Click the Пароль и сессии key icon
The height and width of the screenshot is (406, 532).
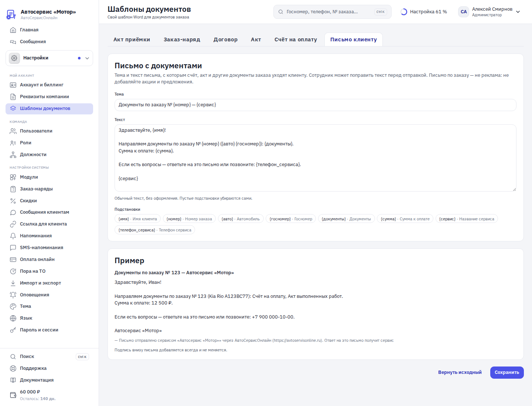[13, 330]
